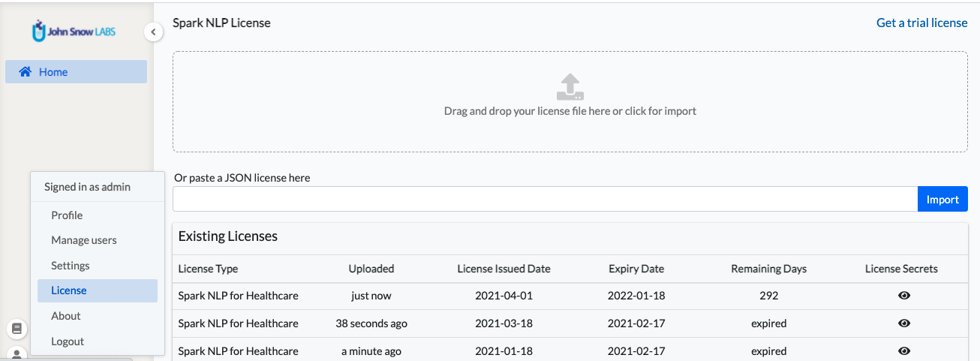Click the blue Import button
This screenshot has width=980, height=361.
click(x=942, y=199)
